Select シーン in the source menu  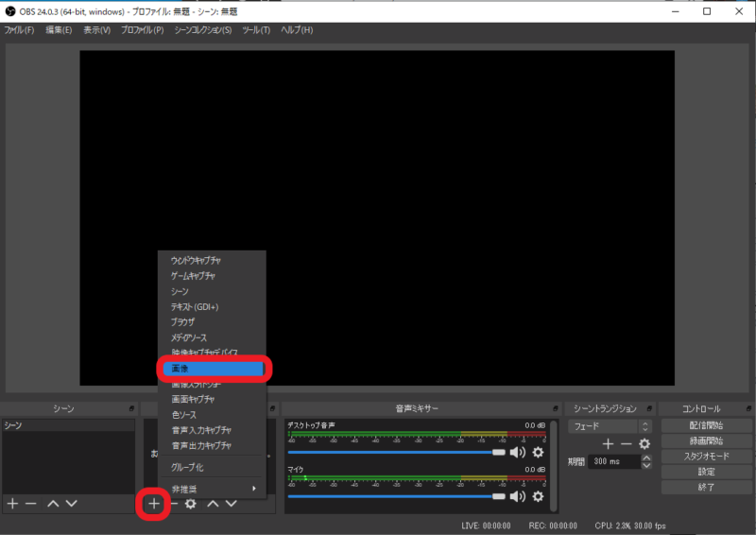(213, 291)
